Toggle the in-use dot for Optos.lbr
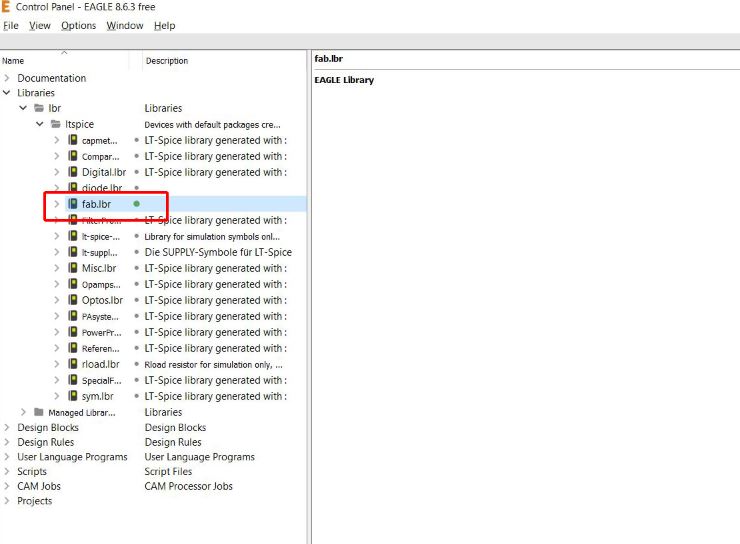The height and width of the screenshot is (544, 740). coord(136,300)
